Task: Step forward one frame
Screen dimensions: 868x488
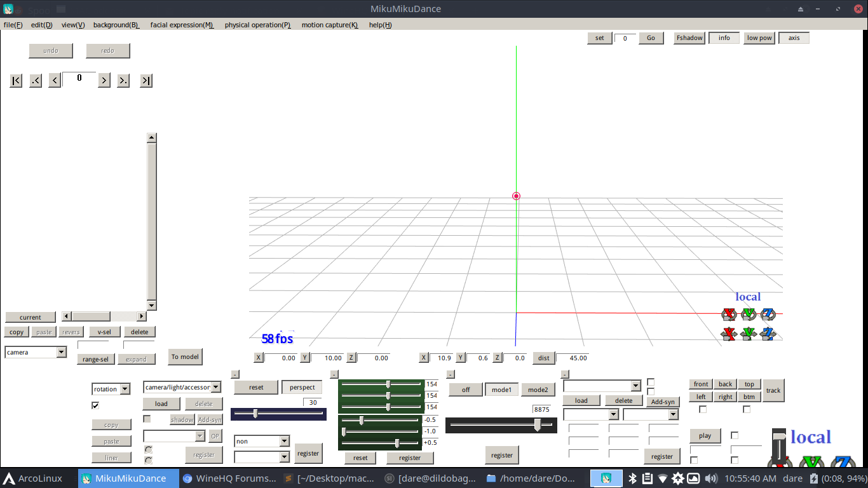Action: coord(104,81)
